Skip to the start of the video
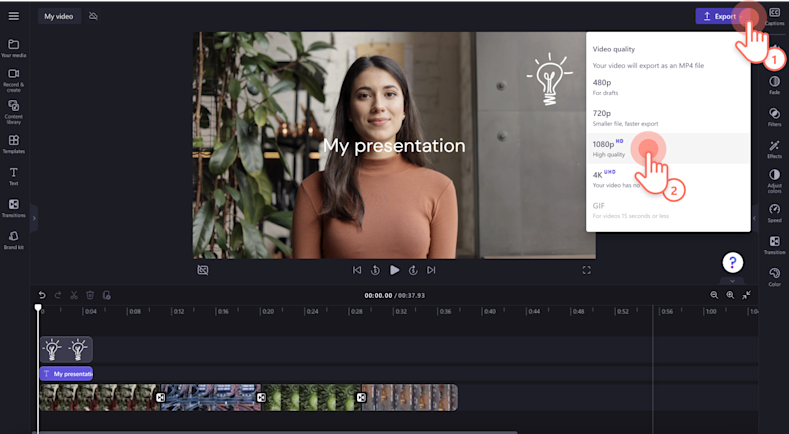The width and height of the screenshot is (789, 434). click(x=357, y=270)
